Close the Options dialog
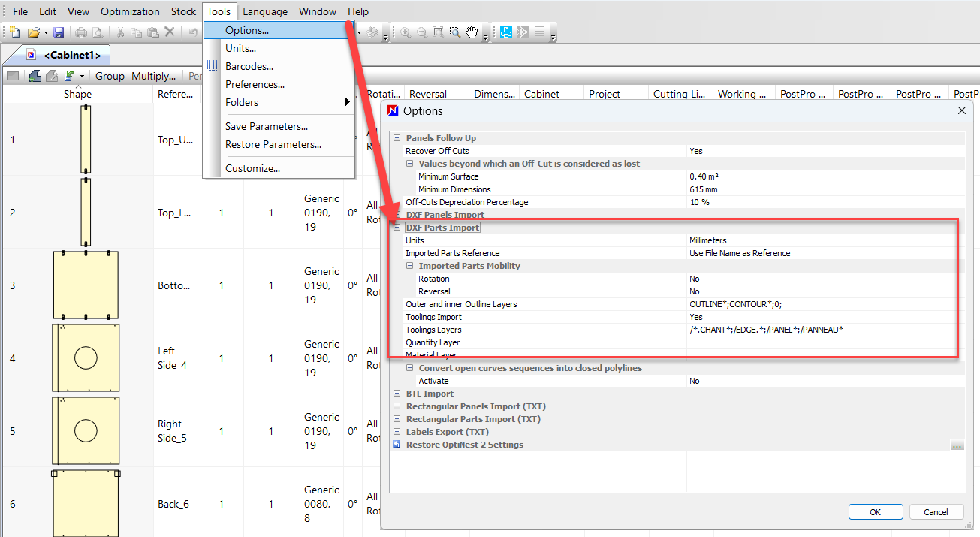Image resolution: width=980 pixels, height=537 pixels. click(962, 111)
